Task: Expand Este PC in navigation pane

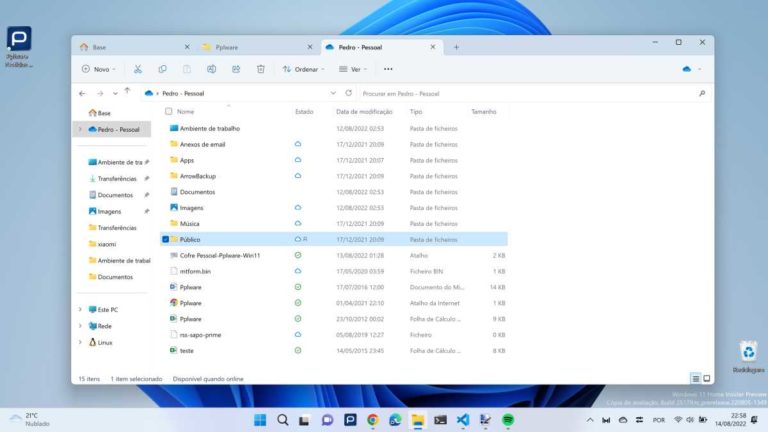Action: pyautogui.click(x=80, y=310)
